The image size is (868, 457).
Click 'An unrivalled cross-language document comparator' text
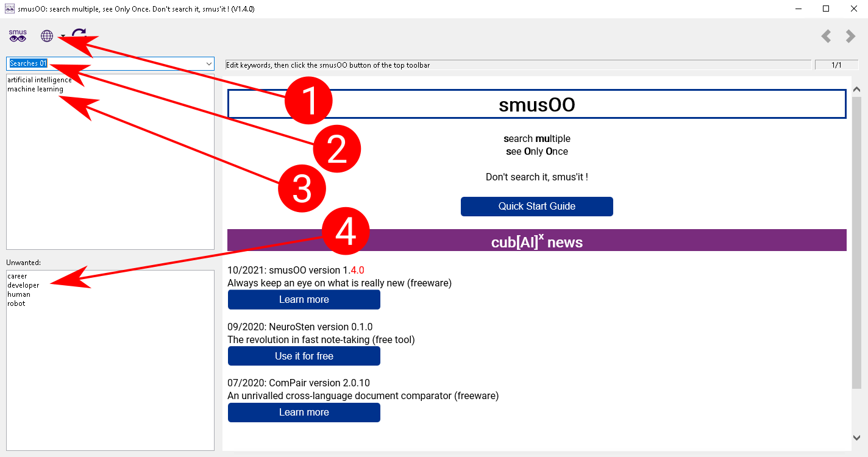(x=363, y=396)
